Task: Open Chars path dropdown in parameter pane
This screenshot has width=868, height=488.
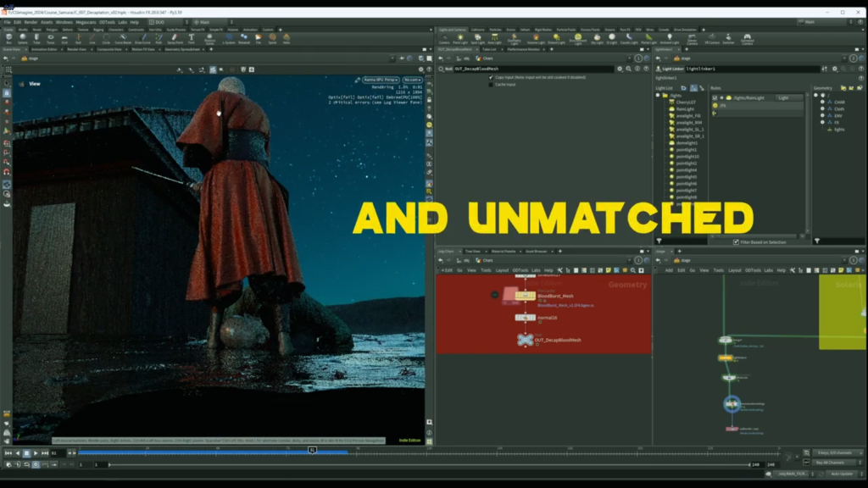Action: (x=630, y=58)
